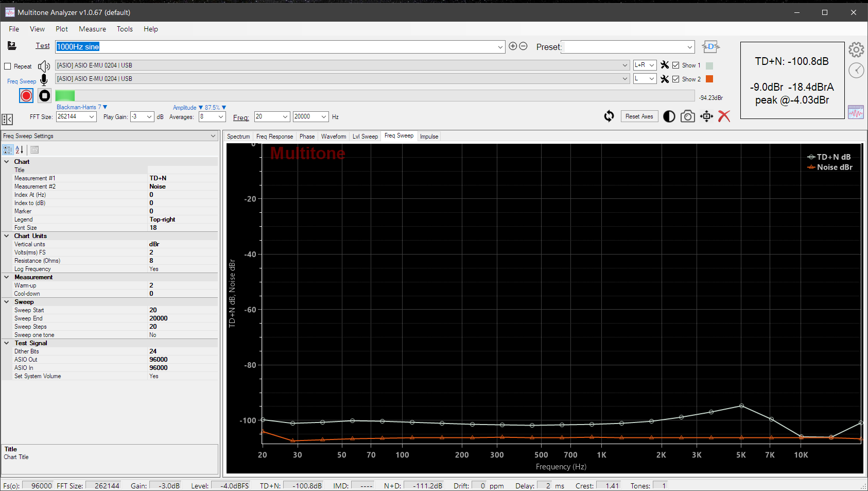Select the Sweep Steps value 20
Image resolution: width=868 pixels, height=491 pixels.
[183, 327]
